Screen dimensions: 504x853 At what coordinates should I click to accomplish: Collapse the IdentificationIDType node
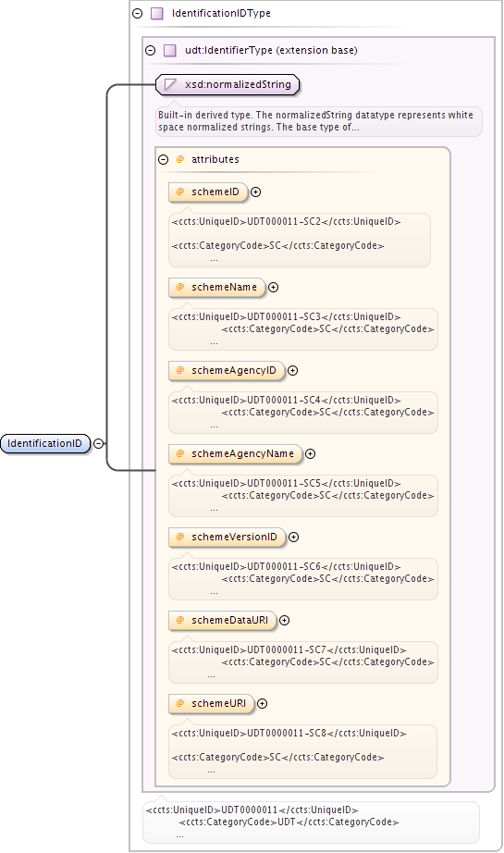pos(138,14)
